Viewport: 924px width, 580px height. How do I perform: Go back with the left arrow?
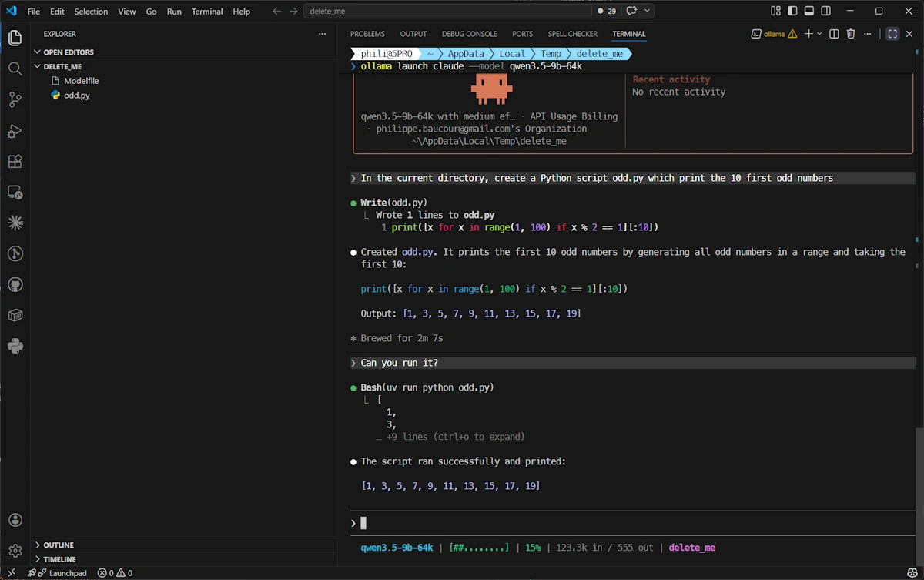pos(277,12)
